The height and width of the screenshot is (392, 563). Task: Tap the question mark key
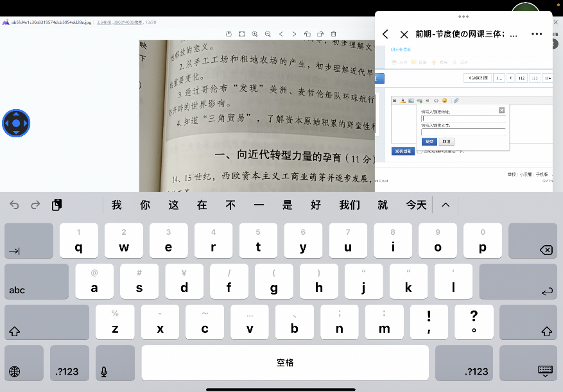click(474, 322)
